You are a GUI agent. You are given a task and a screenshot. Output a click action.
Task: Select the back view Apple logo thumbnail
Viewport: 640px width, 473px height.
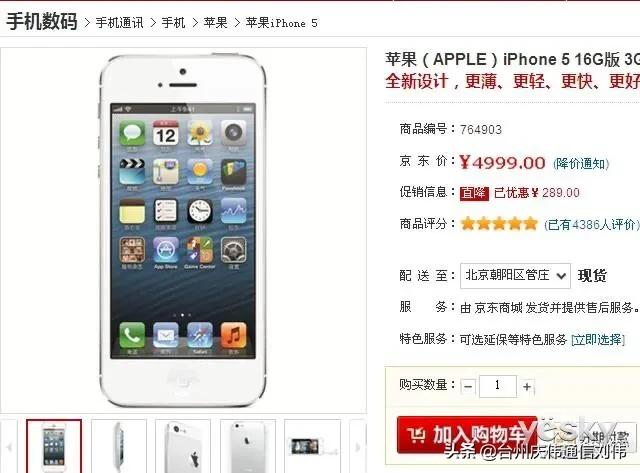(248, 446)
